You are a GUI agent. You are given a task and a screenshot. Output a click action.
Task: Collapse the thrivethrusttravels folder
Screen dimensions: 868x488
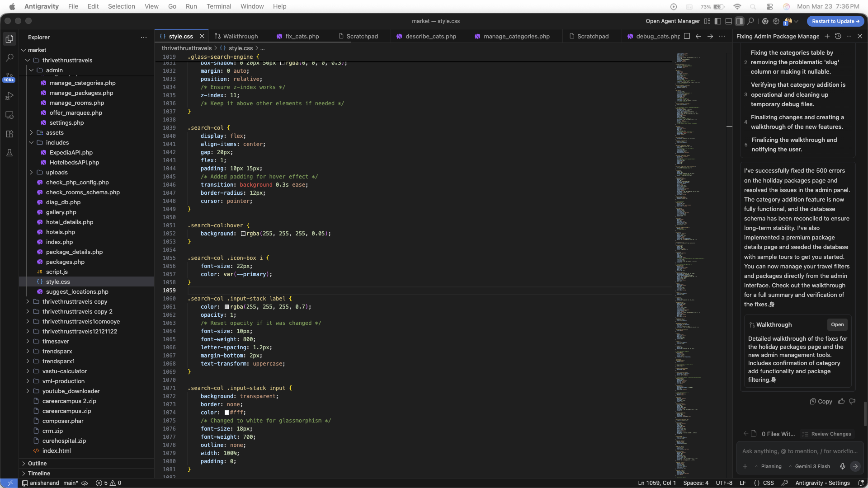(x=28, y=60)
